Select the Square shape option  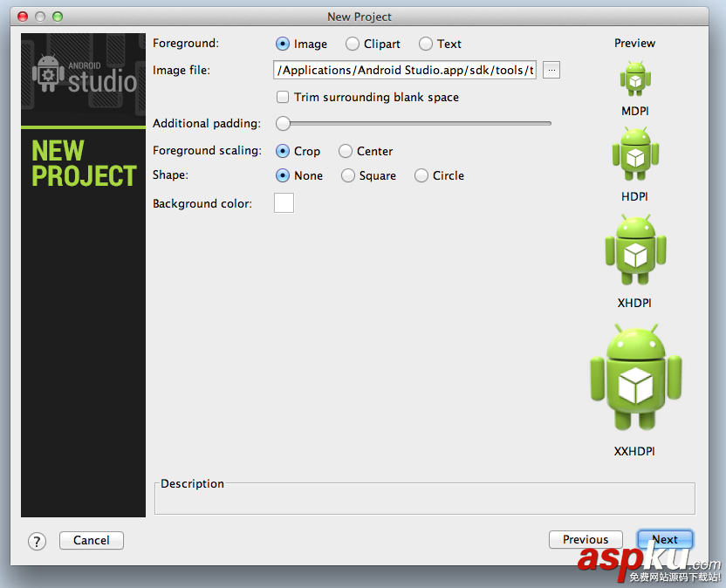point(346,175)
